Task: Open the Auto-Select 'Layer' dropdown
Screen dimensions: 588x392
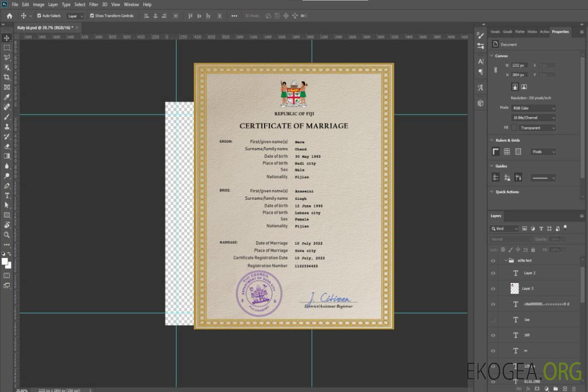Action: point(75,16)
